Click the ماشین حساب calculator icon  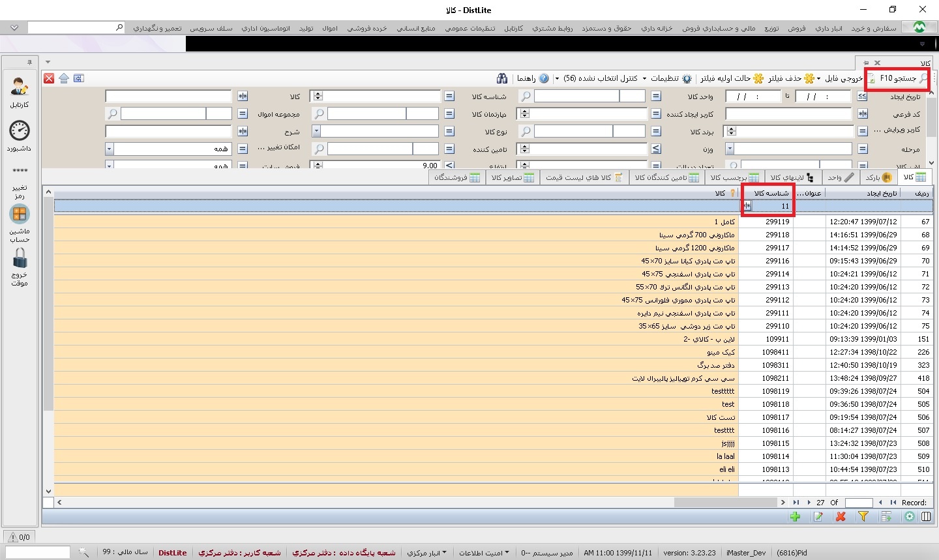tap(20, 214)
